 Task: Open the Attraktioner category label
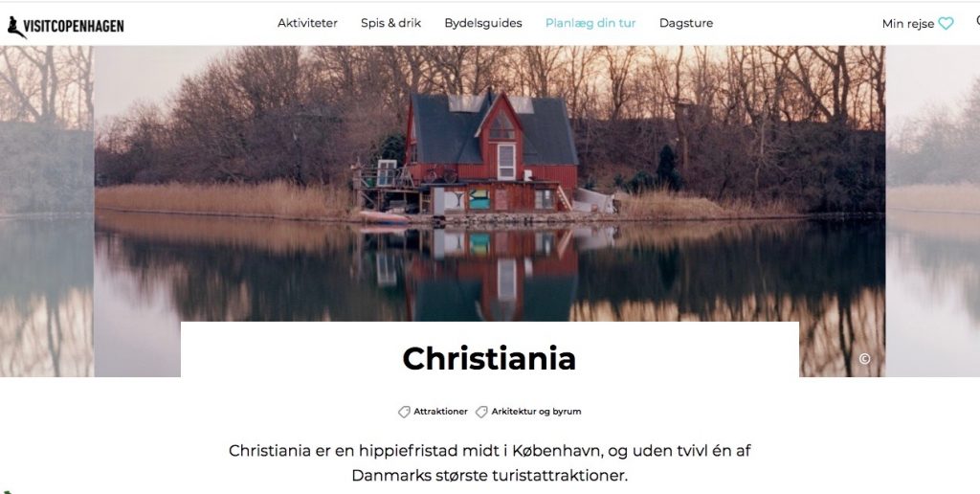click(440, 412)
